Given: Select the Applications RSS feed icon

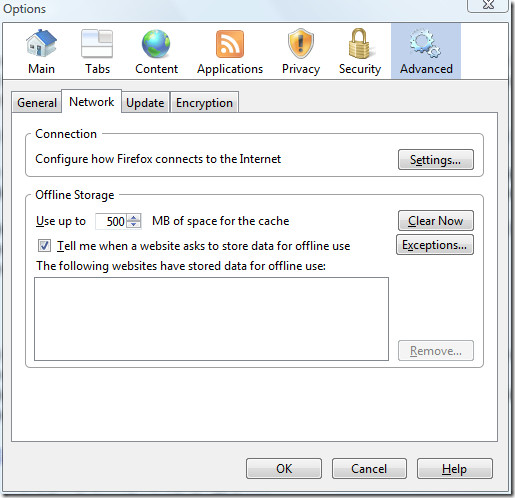Looking at the screenshot, I should pyautogui.click(x=230, y=43).
